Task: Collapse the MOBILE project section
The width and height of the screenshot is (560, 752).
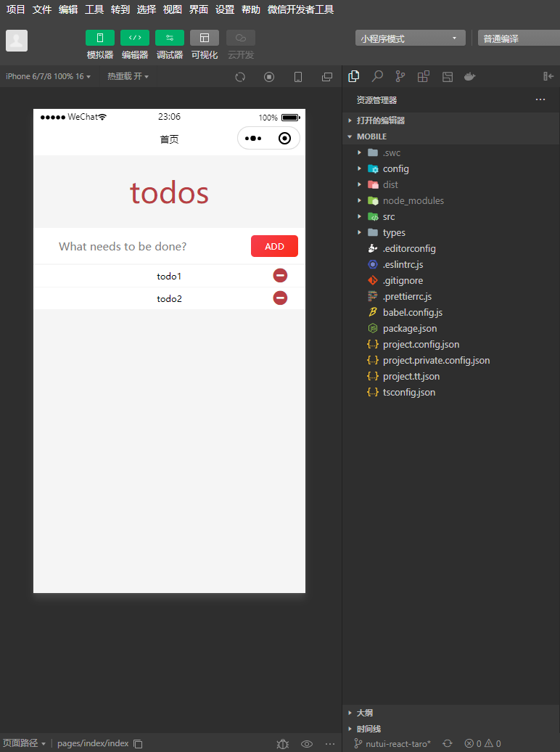Action: tap(450, 136)
